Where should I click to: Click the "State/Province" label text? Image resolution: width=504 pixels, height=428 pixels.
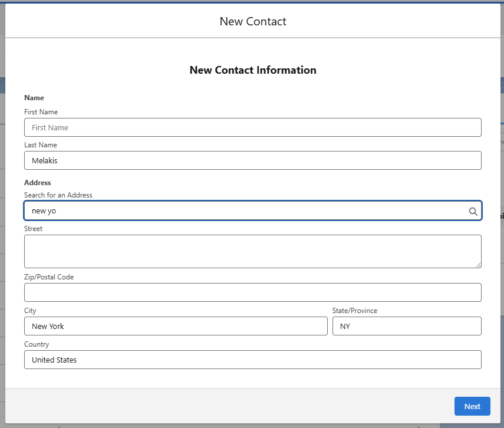pyautogui.click(x=354, y=311)
